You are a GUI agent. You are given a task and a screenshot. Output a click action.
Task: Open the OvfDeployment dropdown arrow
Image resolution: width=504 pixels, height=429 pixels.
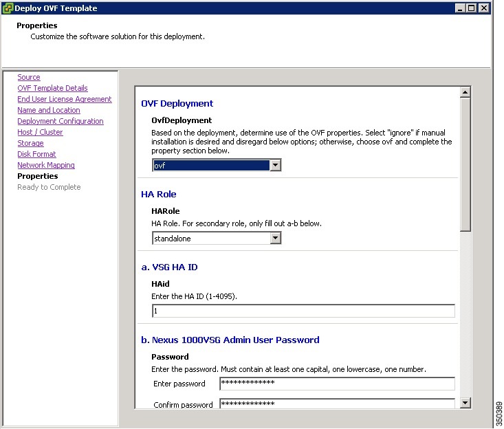coord(275,165)
